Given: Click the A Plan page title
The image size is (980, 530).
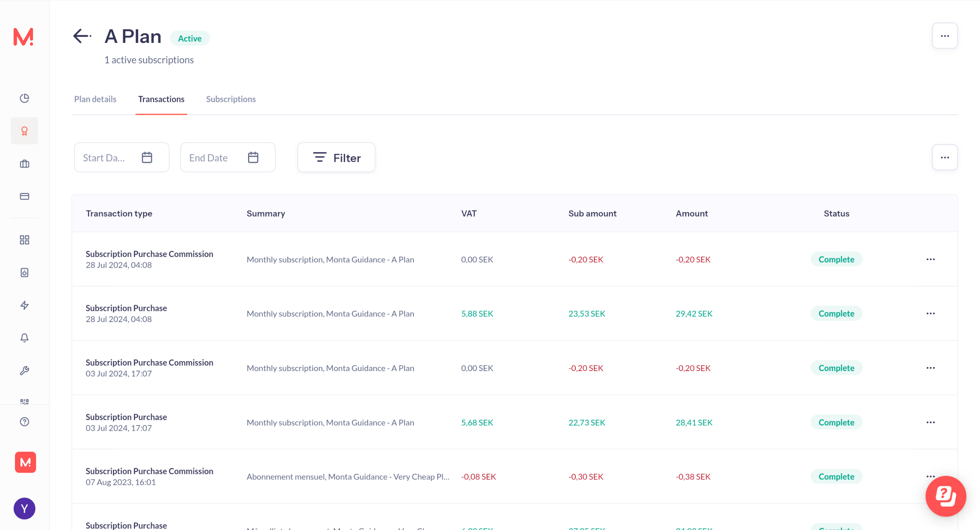Looking at the screenshot, I should [x=133, y=36].
